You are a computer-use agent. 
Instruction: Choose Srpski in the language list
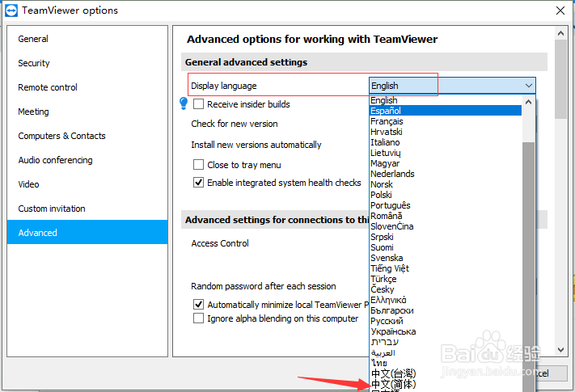445,237
